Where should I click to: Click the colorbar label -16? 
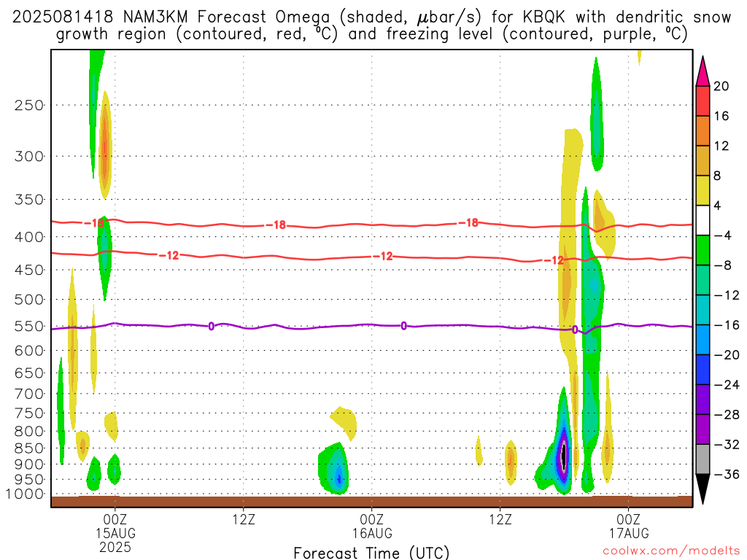point(727,325)
